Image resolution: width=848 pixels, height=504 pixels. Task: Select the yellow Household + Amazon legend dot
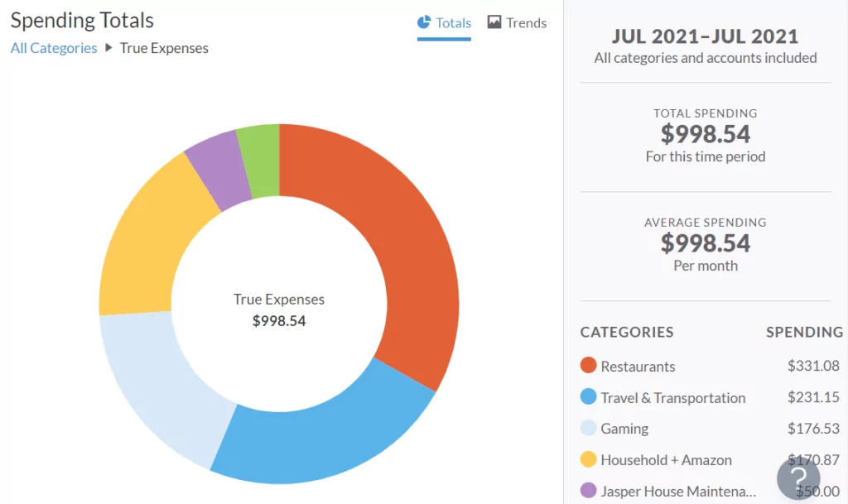coord(588,459)
